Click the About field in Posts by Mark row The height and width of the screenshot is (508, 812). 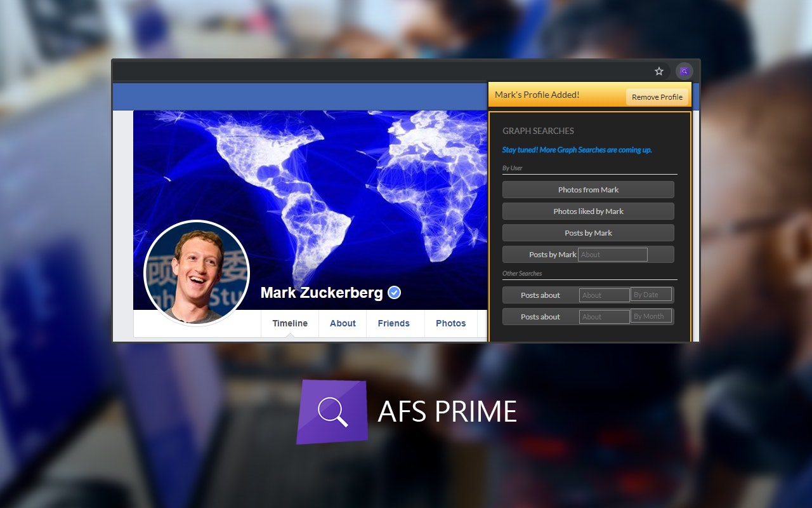pyautogui.click(x=612, y=254)
